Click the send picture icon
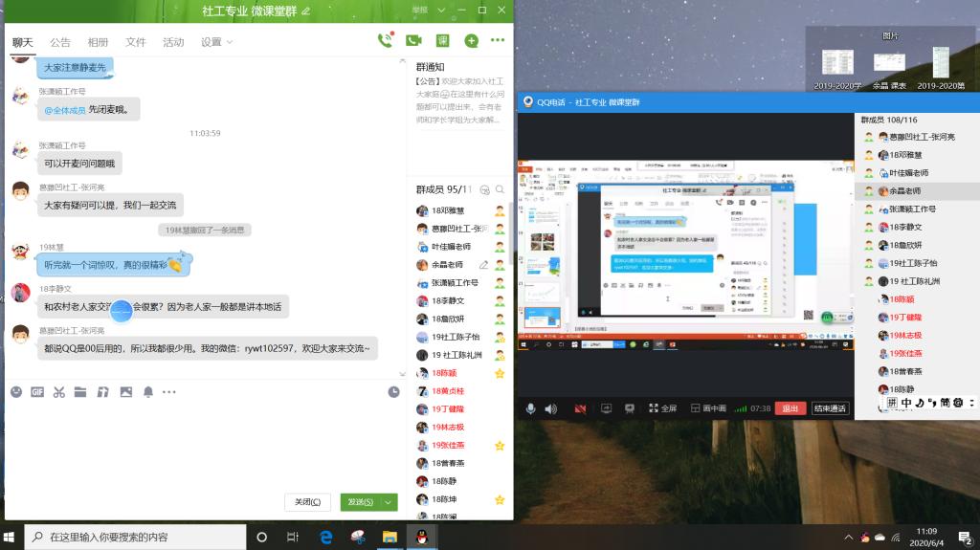The height and width of the screenshot is (550, 980). (126, 392)
